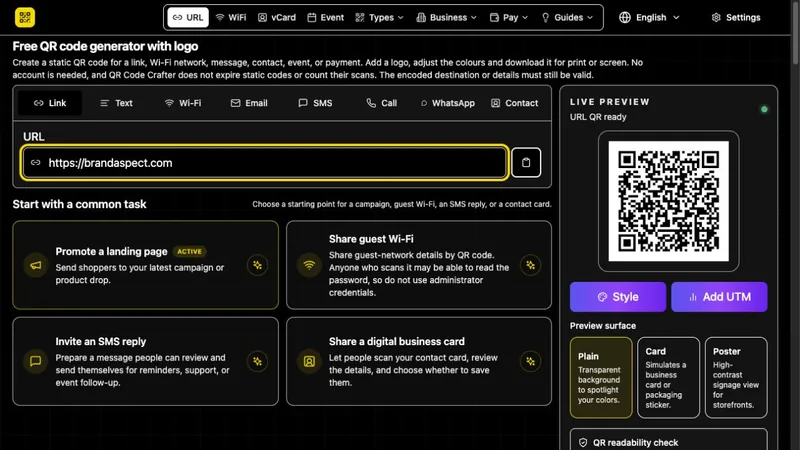Switch to the Email content tab

click(x=249, y=103)
